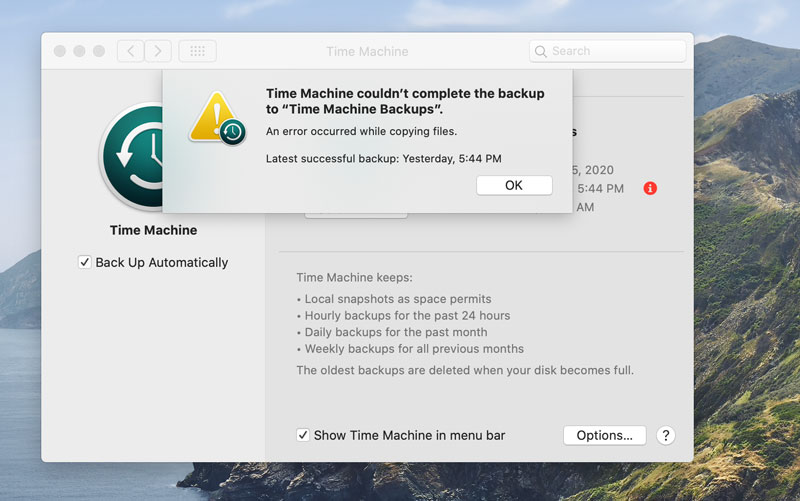
Task: Click the large Time Machine clock icon
Action: tap(132, 157)
